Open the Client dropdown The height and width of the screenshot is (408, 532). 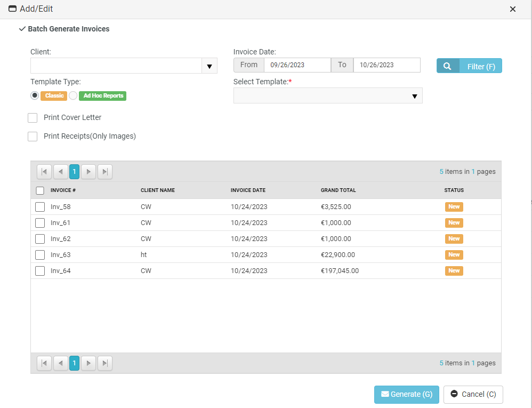click(209, 66)
